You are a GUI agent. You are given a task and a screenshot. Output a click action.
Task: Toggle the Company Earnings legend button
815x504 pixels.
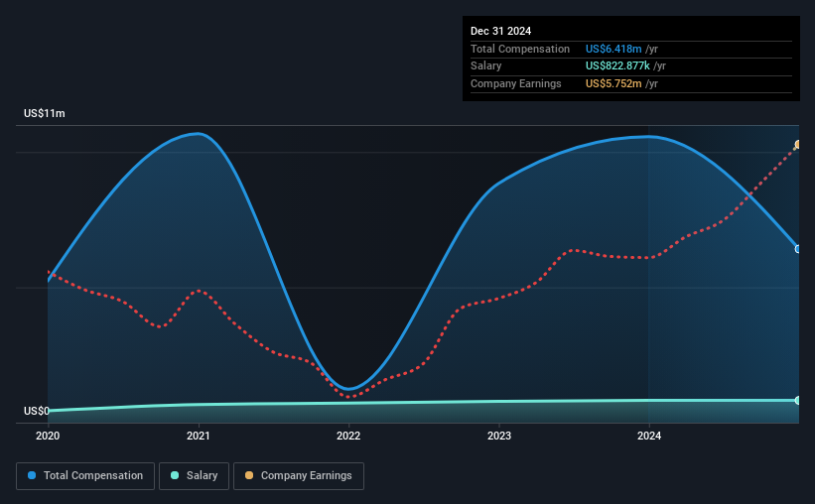coord(299,476)
